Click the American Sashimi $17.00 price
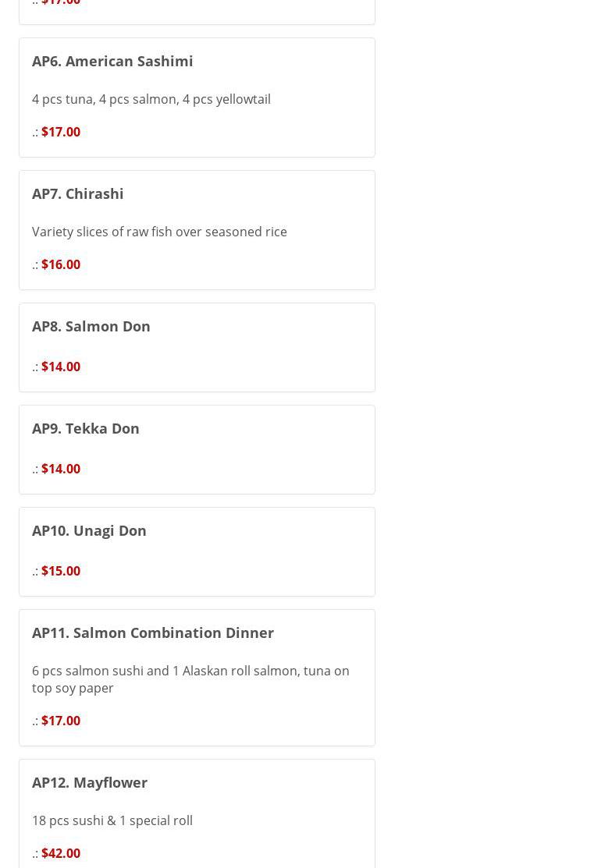Viewport: 601px width, 868px height. [x=61, y=132]
